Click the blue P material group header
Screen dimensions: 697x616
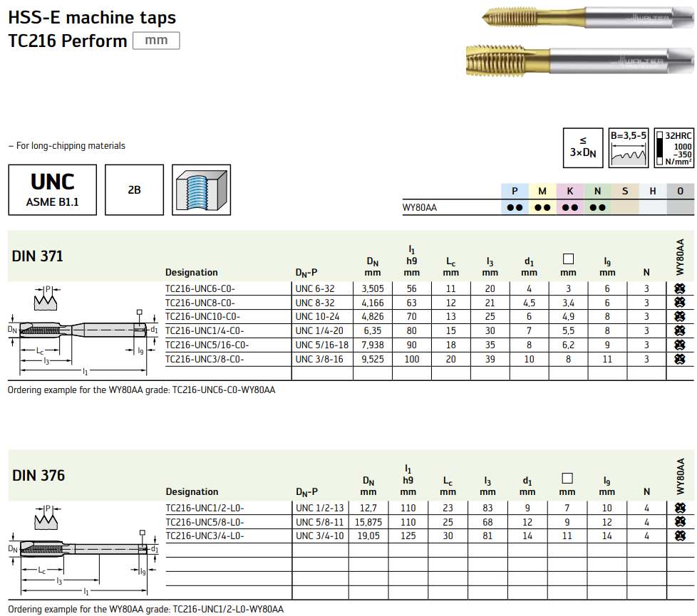point(515,191)
